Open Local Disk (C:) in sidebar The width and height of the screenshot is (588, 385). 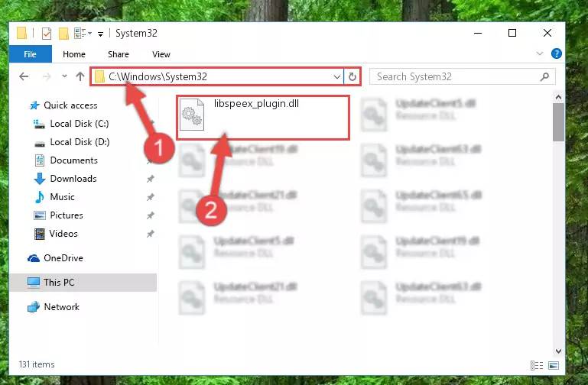point(79,124)
